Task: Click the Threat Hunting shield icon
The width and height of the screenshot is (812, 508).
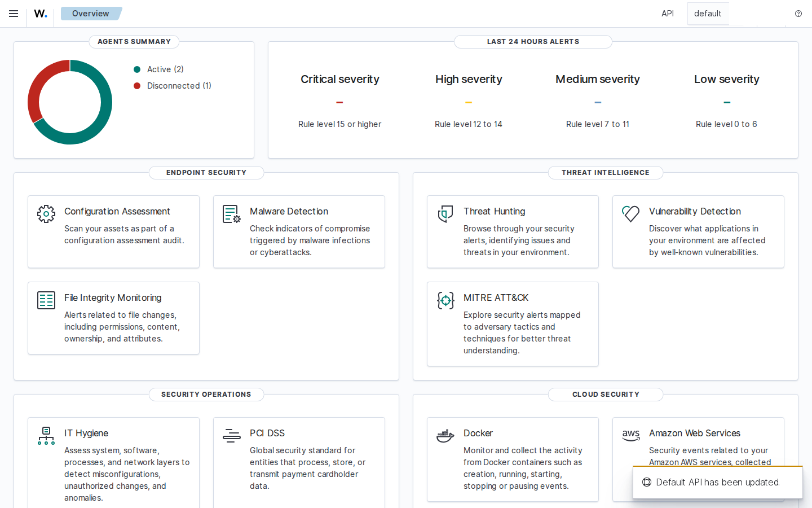Action: (x=445, y=214)
